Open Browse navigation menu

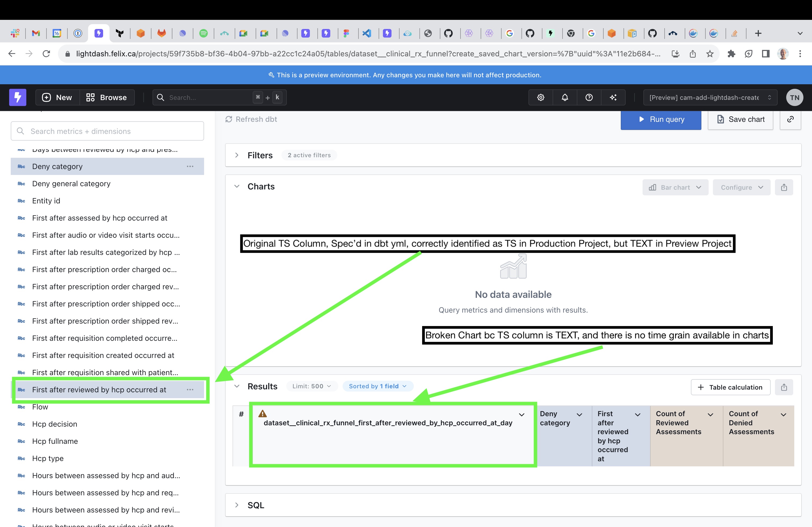click(107, 97)
